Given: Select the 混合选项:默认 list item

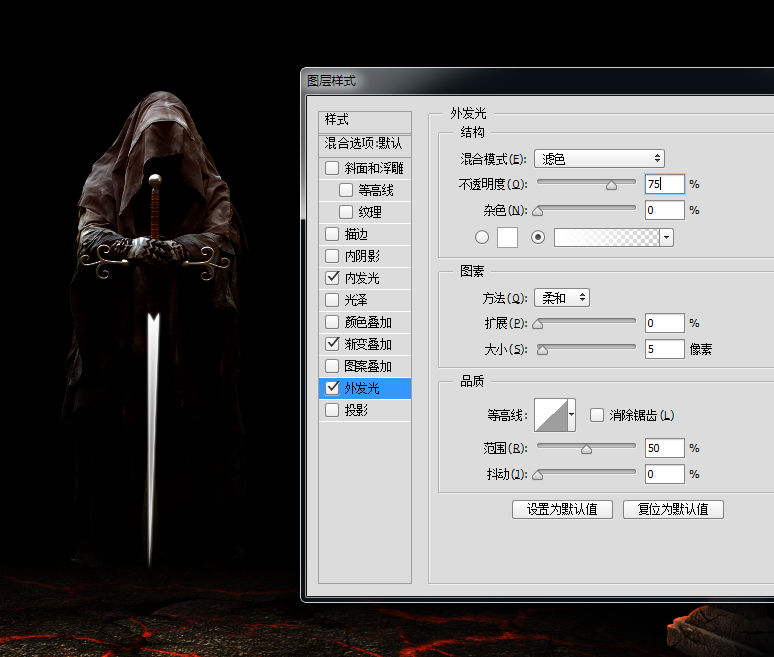Looking at the screenshot, I should pyautogui.click(x=365, y=143).
